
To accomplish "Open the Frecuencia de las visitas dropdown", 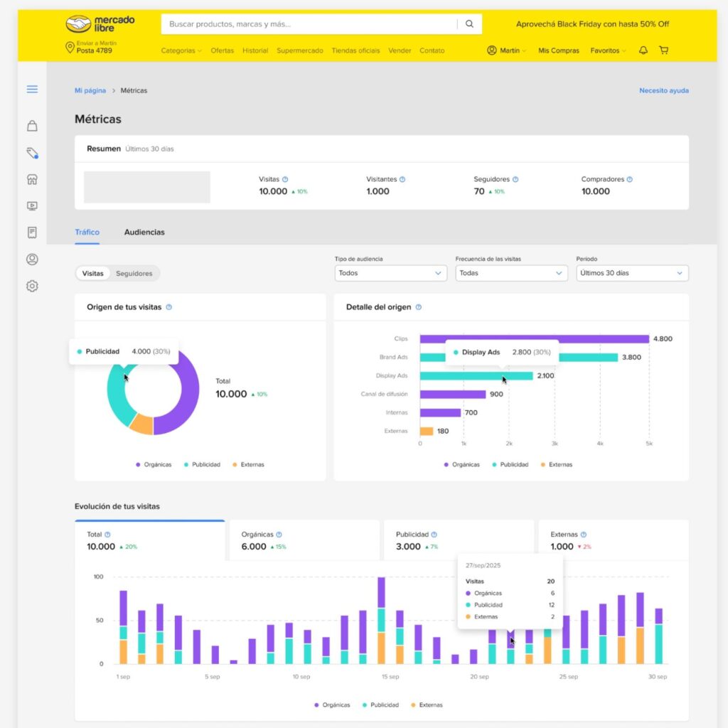I will point(510,273).
